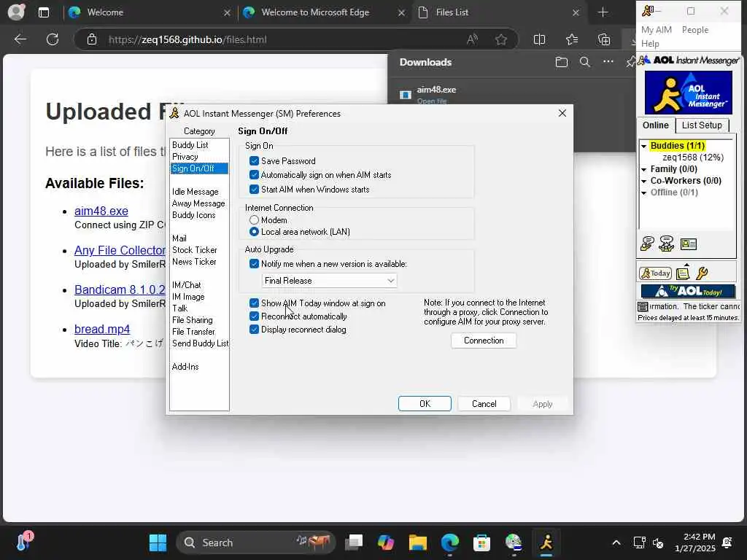This screenshot has height=560, width=747.
Task: Open the Edge tab actions menu icon
Action: coord(44,12)
